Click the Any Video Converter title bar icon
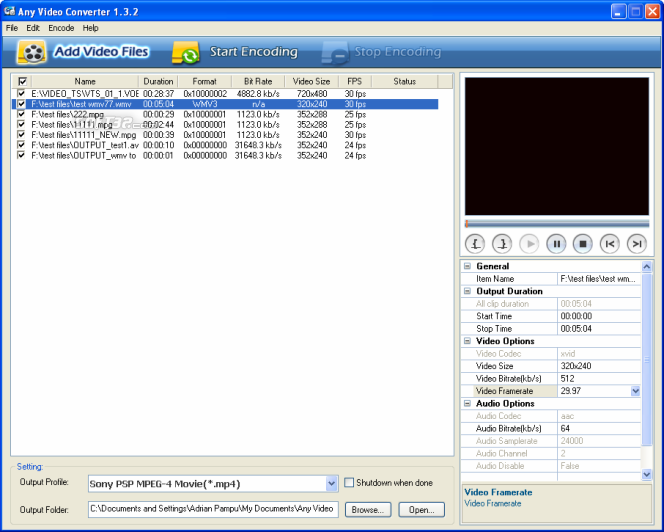Screen dimensions: 664x532 pos(9,11)
